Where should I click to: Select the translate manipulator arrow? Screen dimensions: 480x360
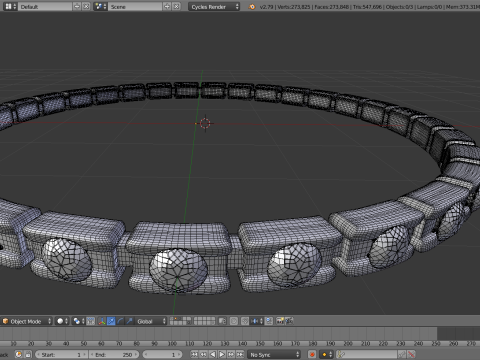tap(111, 321)
